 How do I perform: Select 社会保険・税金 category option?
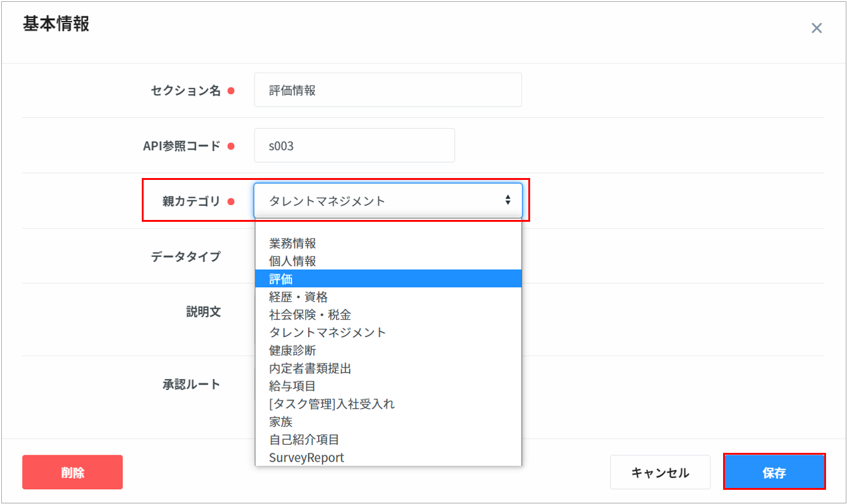point(310,315)
